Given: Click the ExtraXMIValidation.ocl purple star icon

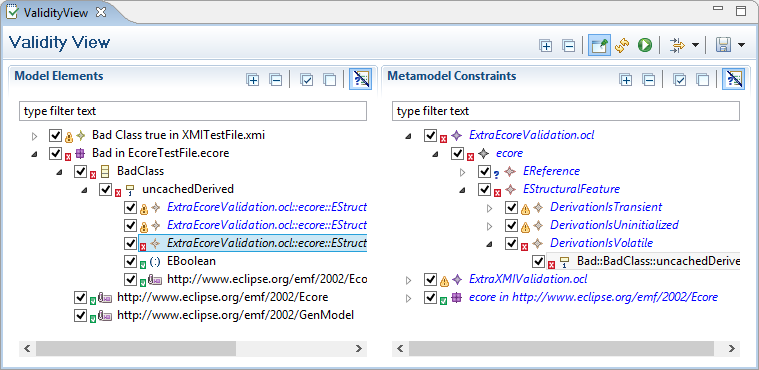Looking at the screenshot, I should [x=456, y=279].
